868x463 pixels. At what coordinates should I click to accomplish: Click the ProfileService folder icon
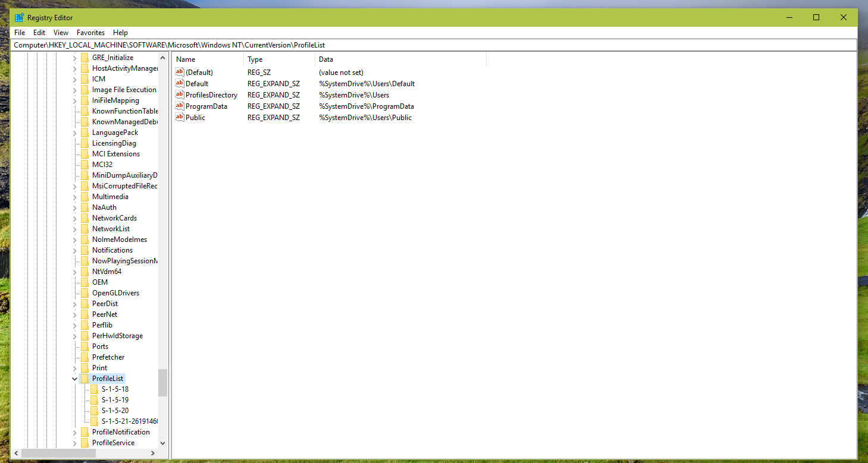coord(84,443)
